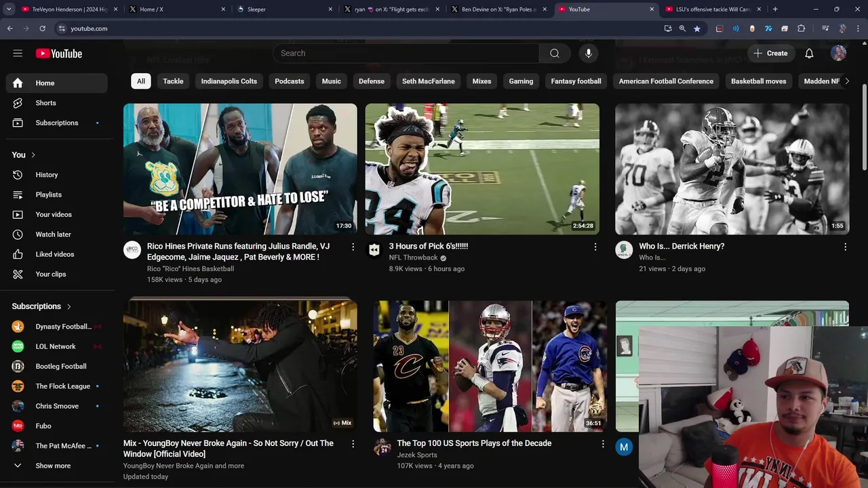Click NFL Throwback channel avatar

374,250
